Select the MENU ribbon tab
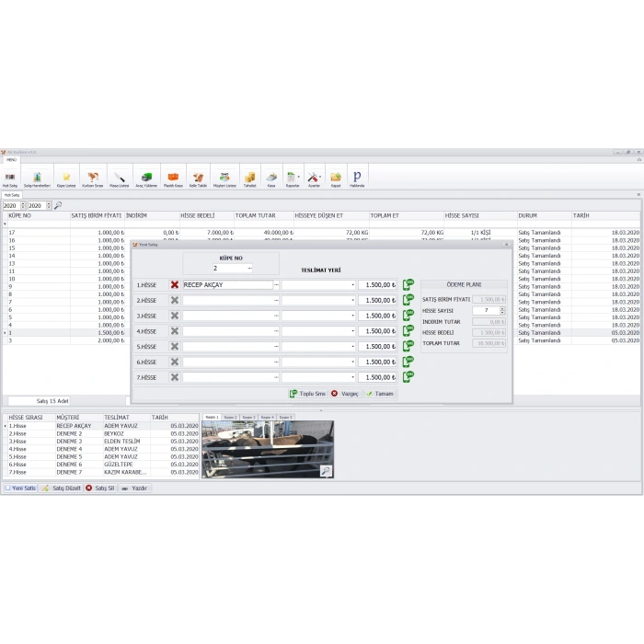Image resolution: width=644 pixels, height=644 pixels. point(13,159)
